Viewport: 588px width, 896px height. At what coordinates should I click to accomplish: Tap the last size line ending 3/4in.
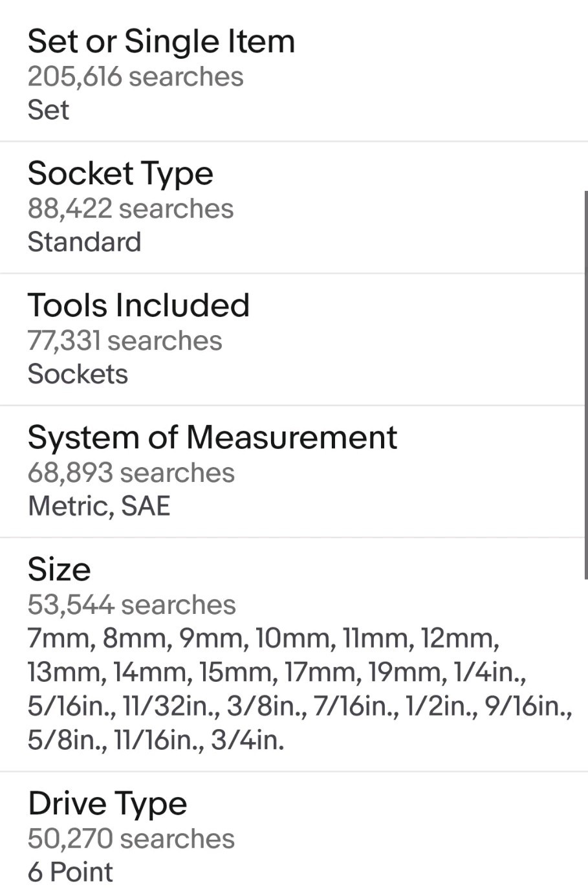tap(156, 739)
